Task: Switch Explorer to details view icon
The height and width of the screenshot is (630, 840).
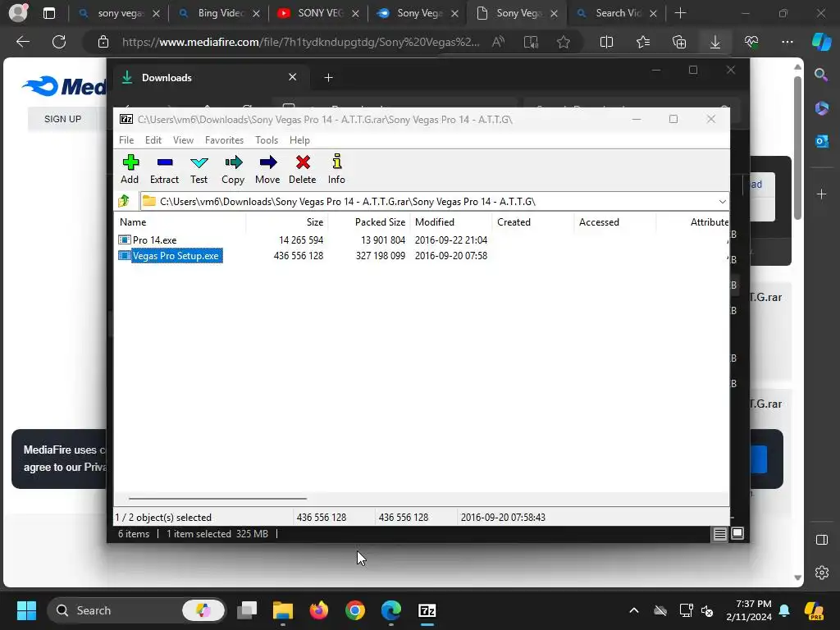Action: tap(719, 533)
